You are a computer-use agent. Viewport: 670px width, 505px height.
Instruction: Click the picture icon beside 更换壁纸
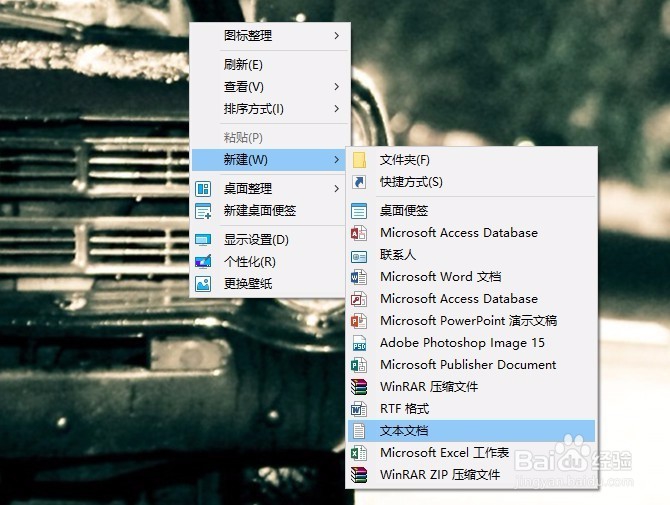coord(203,284)
